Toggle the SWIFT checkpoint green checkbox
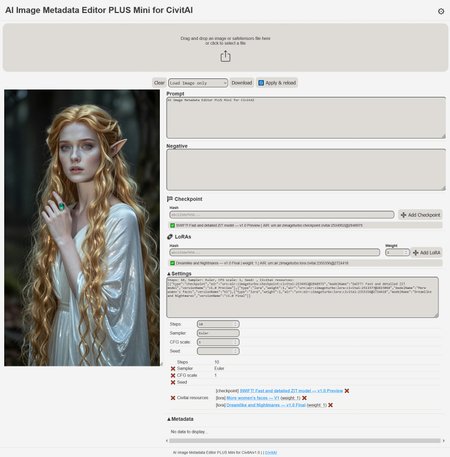The width and height of the screenshot is (450, 457). 173,226
